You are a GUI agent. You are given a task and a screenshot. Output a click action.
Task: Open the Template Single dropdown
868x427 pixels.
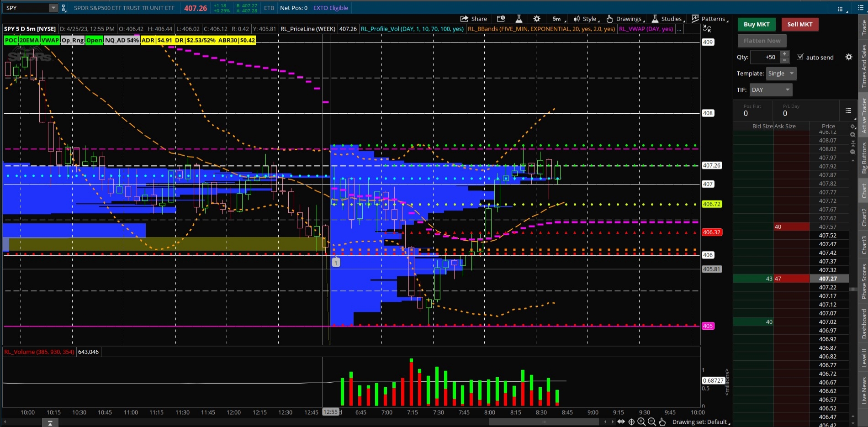(781, 74)
